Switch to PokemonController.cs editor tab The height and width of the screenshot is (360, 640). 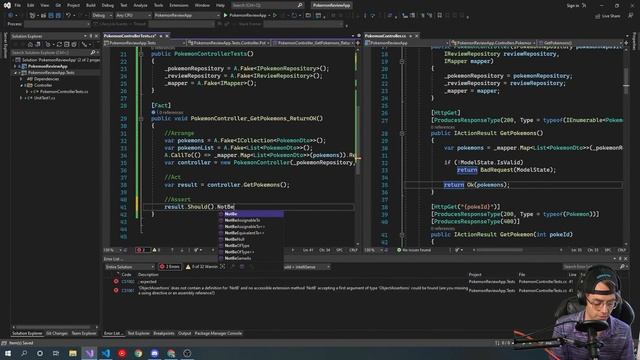point(386,36)
